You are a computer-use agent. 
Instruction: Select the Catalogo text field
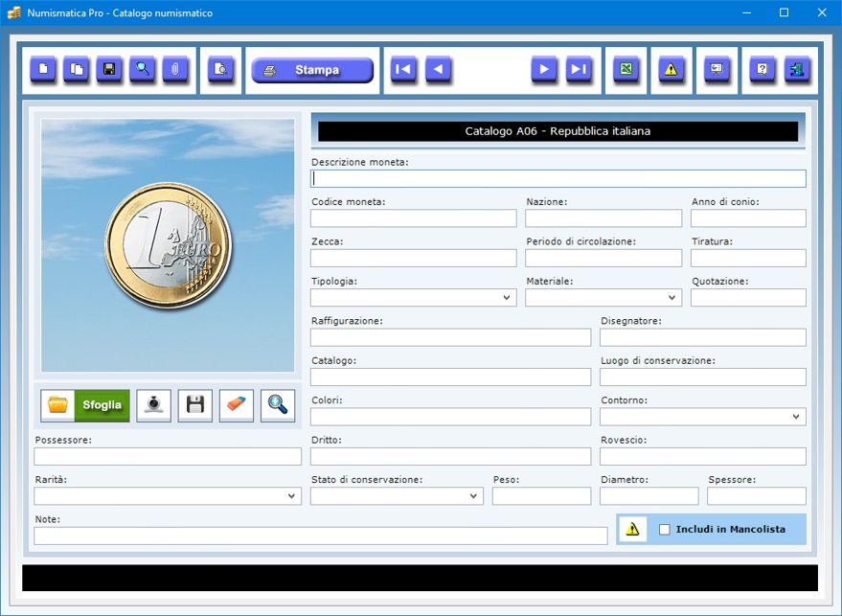(450, 377)
